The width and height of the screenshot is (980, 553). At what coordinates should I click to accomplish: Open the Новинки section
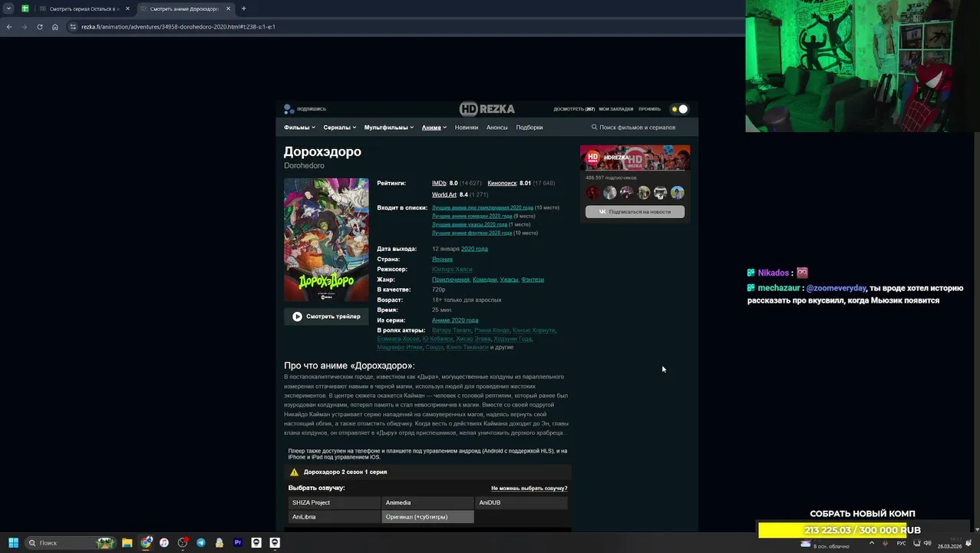click(x=466, y=127)
